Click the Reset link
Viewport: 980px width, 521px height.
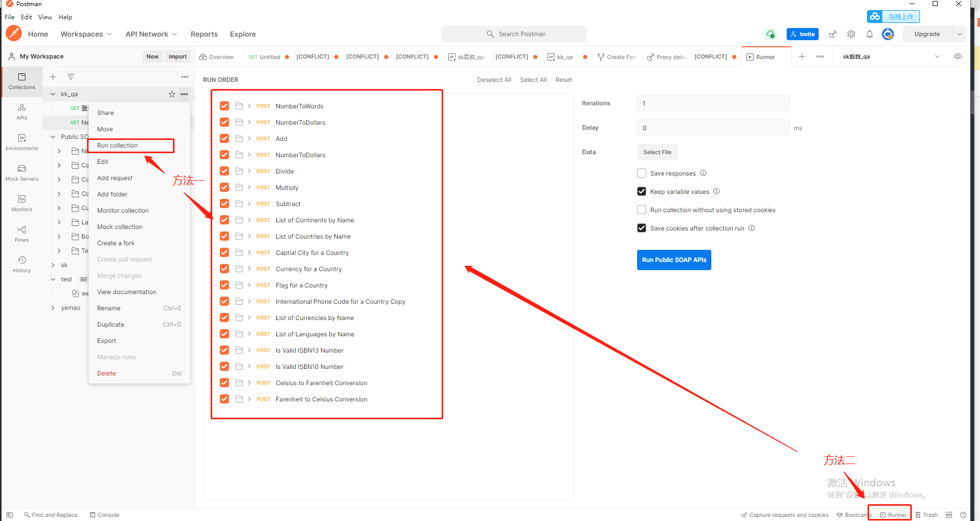(x=563, y=80)
